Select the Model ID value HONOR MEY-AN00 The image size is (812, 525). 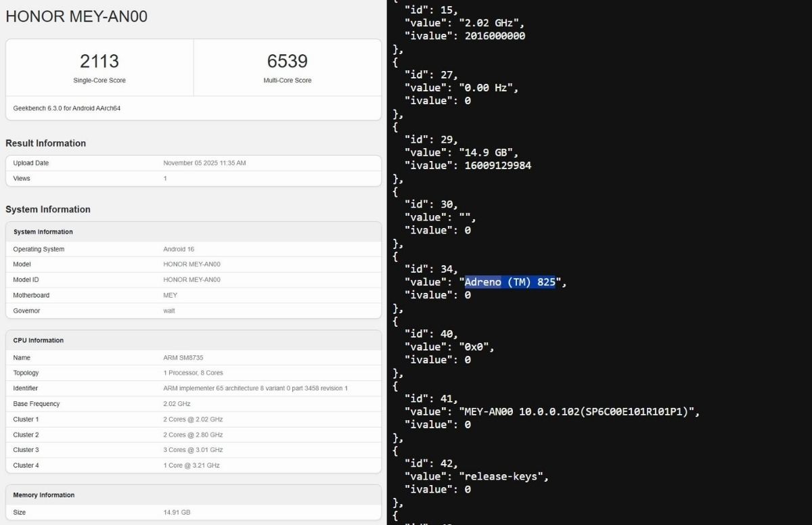pos(191,279)
